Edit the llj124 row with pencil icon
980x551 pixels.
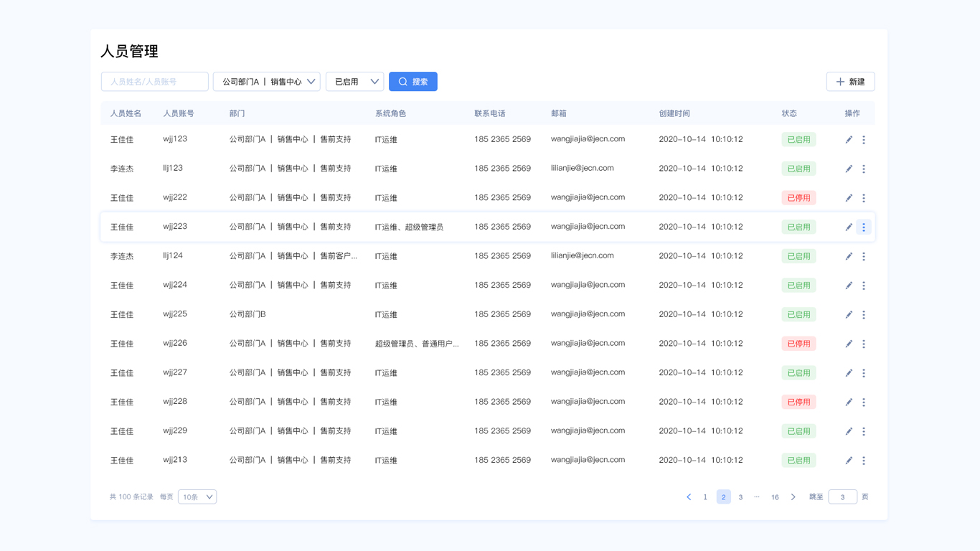[849, 256]
